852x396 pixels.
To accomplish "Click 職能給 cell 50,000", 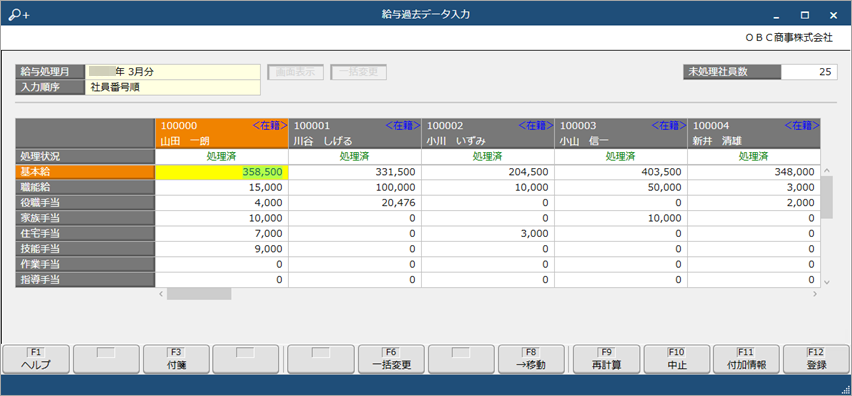I will point(621,187).
